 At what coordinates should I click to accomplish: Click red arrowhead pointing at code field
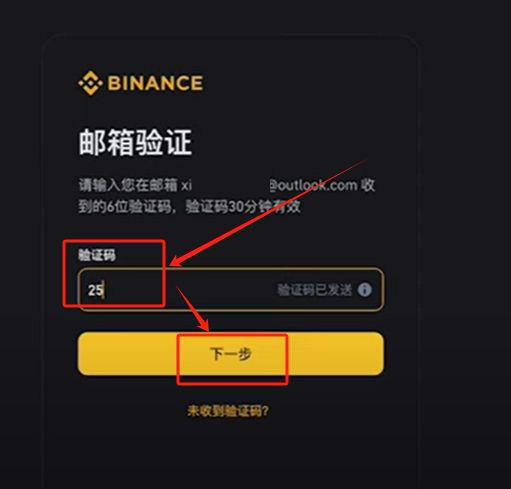point(178,262)
